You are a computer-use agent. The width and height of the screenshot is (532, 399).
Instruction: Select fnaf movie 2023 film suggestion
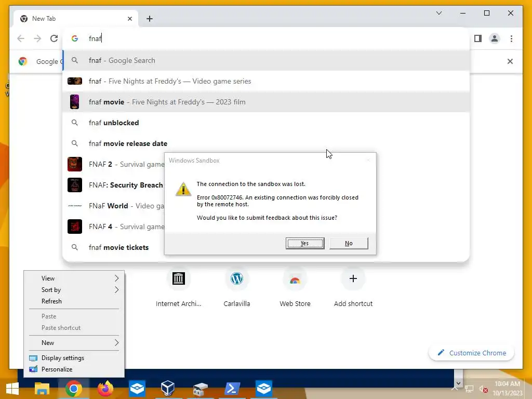(x=266, y=102)
